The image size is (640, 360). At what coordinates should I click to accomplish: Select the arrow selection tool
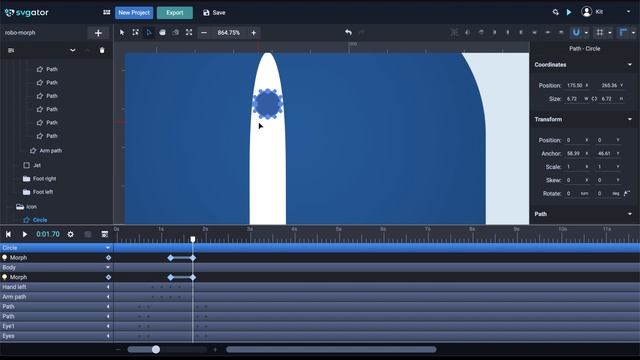pyautogui.click(x=122, y=32)
